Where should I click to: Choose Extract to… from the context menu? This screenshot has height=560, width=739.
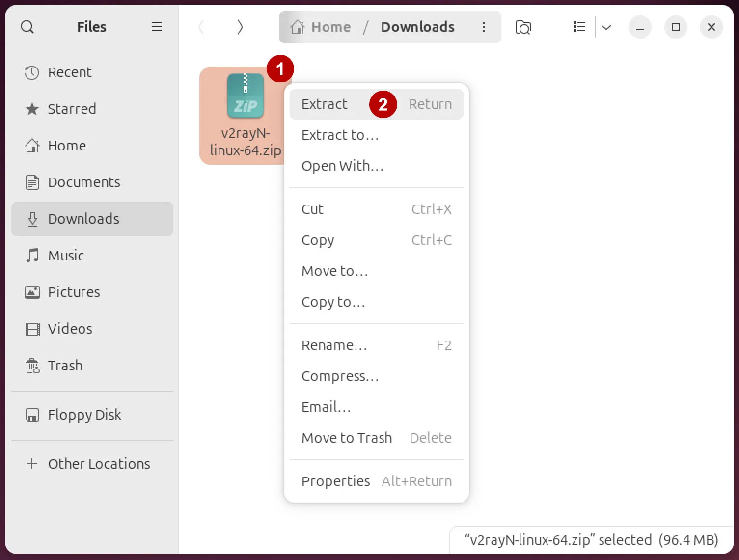(376, 135)
